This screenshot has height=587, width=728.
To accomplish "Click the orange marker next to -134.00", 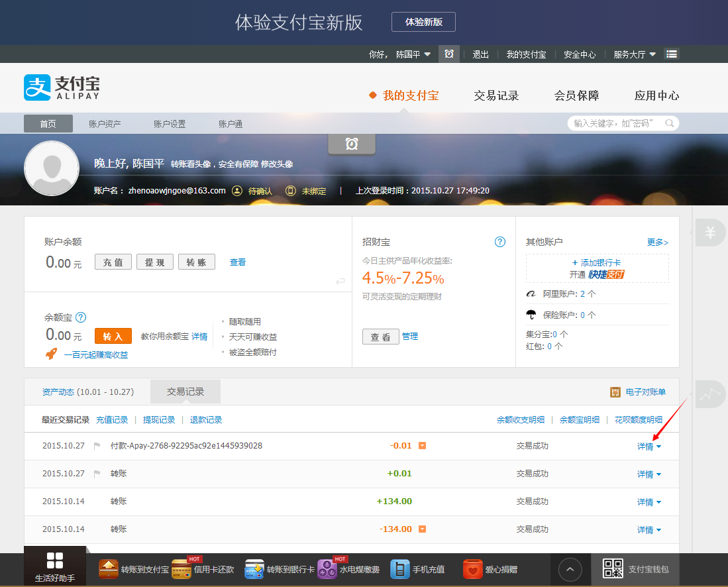I will pos(423,529).
